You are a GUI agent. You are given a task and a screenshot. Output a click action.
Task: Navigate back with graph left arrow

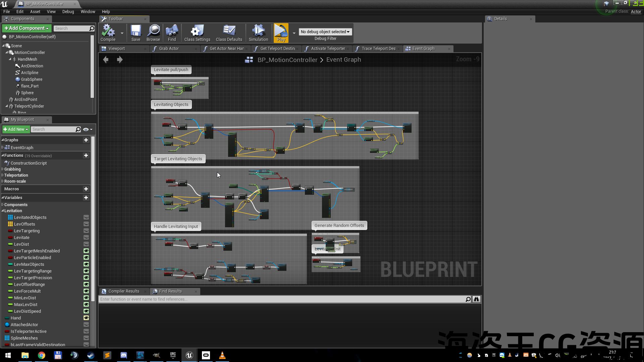coord(106,60)
